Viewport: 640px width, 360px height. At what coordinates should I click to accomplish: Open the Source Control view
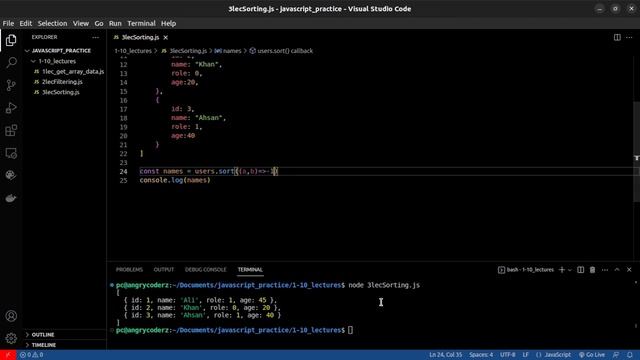click(x=11, y=85)
